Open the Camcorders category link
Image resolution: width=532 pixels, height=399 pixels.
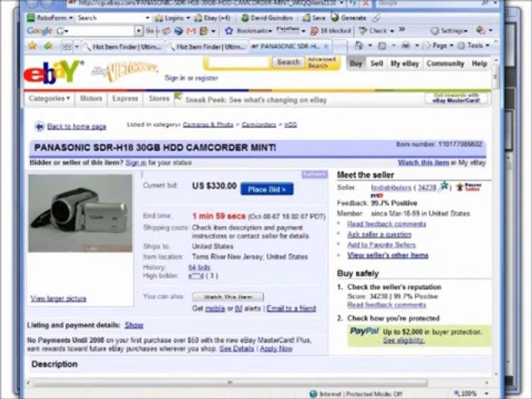click(259, 125)
